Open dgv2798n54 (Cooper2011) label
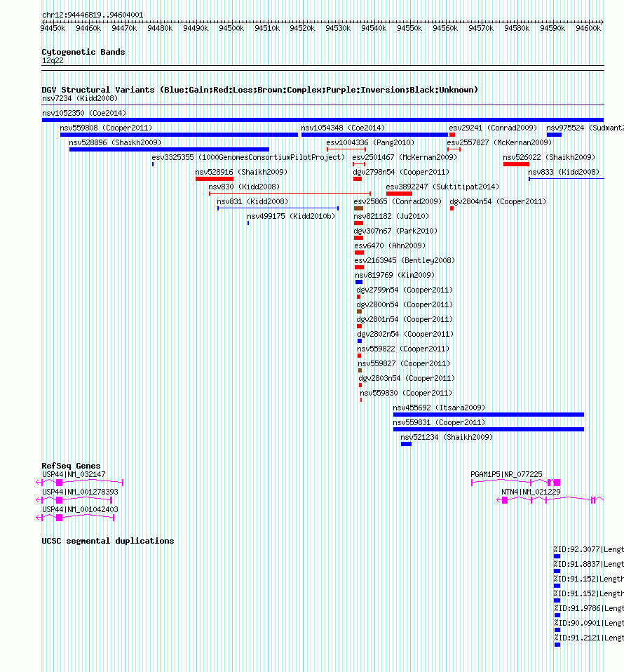Image resolution: width=624 pixels, height=672 pixels. coord(401,172)
